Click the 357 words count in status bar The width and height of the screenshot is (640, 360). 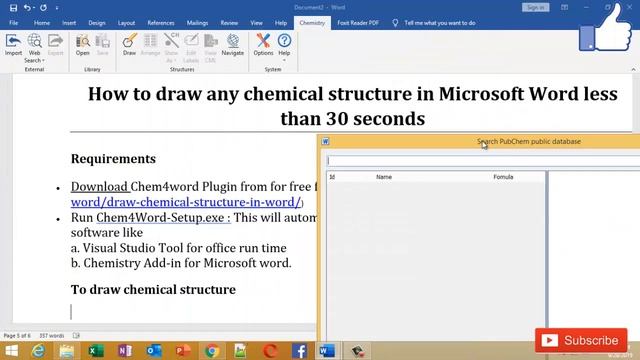tap(51, 336)
